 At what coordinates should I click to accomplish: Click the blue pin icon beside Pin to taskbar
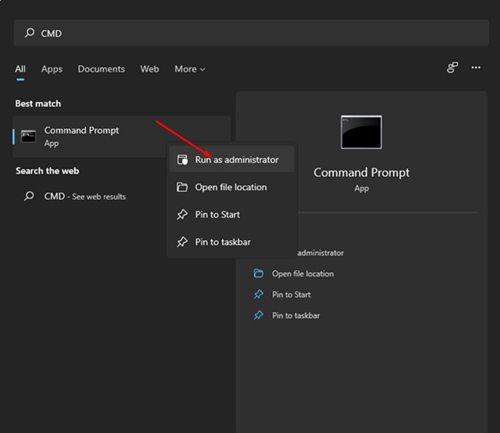(258, 315)
